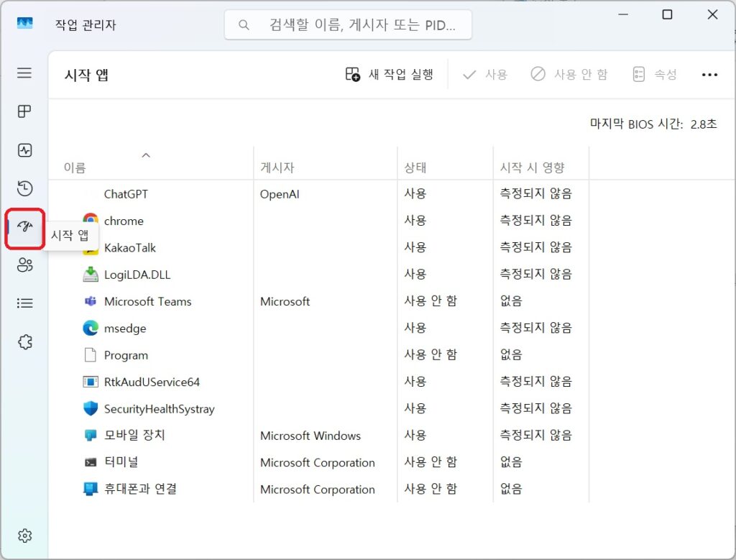736x560 pixels.
Task: Open Task Manager settings gear
Action: (x=24, y=535)
